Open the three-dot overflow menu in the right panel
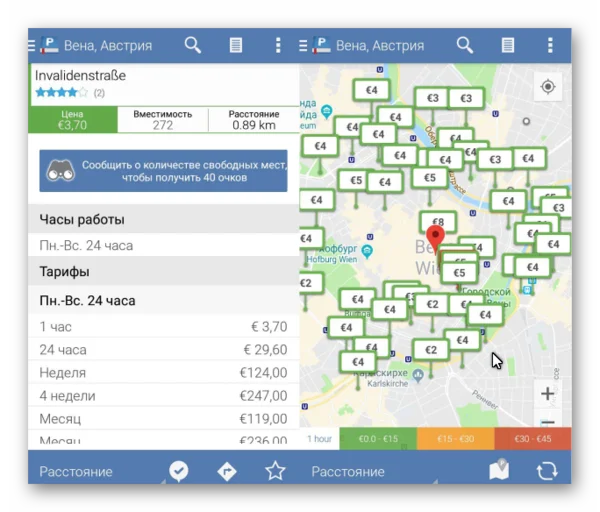Image resolution: width=600 pixels, height=512 pixels. tap(550, 45)
